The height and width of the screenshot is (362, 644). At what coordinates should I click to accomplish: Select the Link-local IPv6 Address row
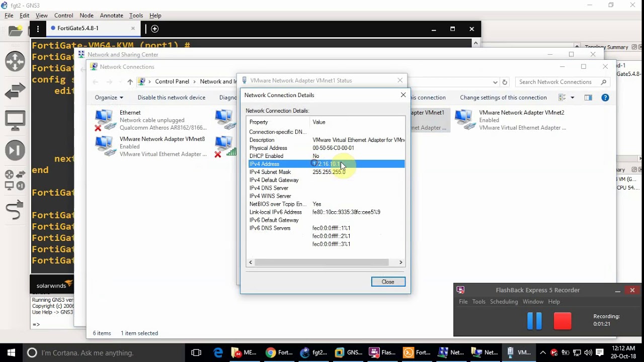pyautogui.click(x=327, y=212)
